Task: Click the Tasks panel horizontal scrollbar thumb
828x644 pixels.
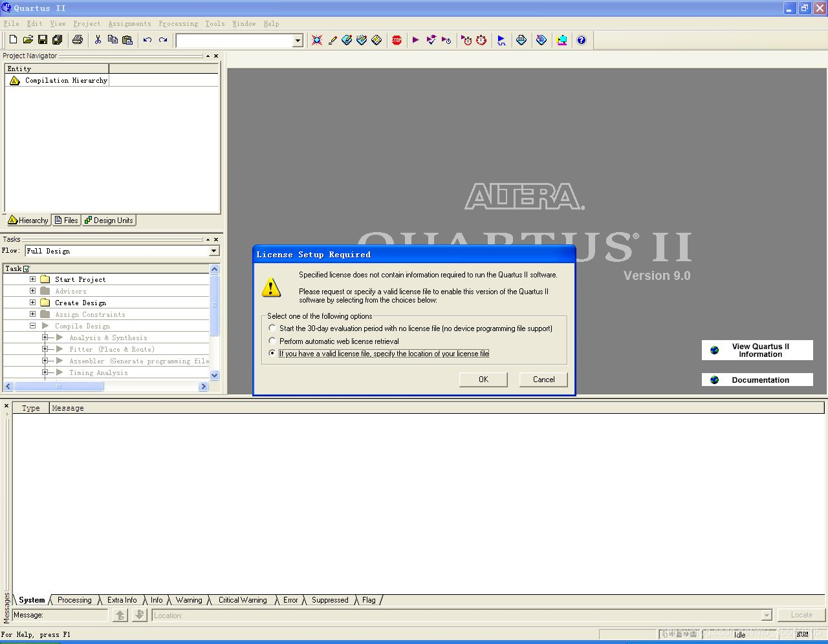Action: coord(59,387)
